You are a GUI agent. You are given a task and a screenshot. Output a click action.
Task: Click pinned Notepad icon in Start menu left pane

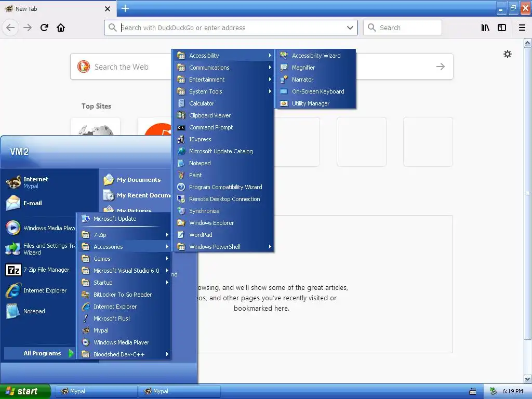[13, 311]
